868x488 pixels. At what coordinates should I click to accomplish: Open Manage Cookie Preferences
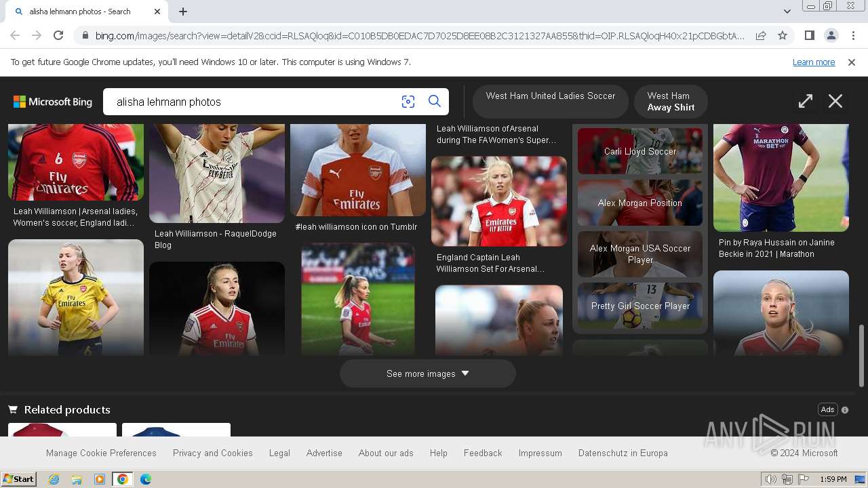[x=101, y=453]
